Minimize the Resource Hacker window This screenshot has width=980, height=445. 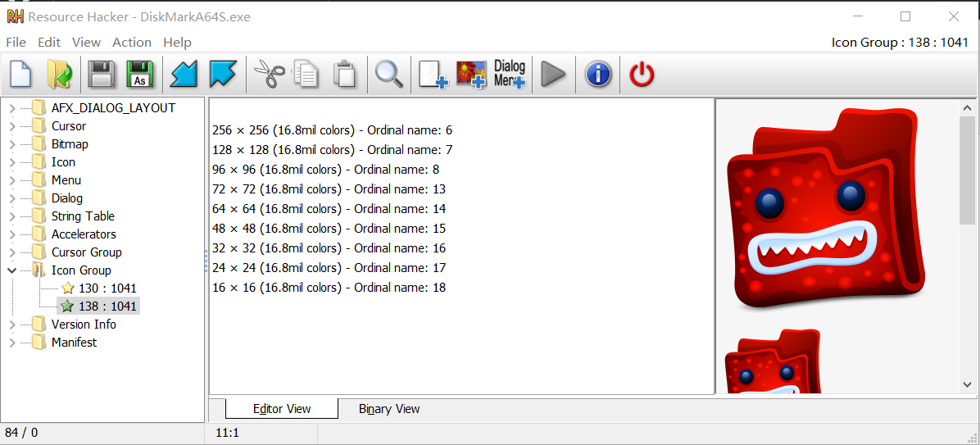[857, 17]
